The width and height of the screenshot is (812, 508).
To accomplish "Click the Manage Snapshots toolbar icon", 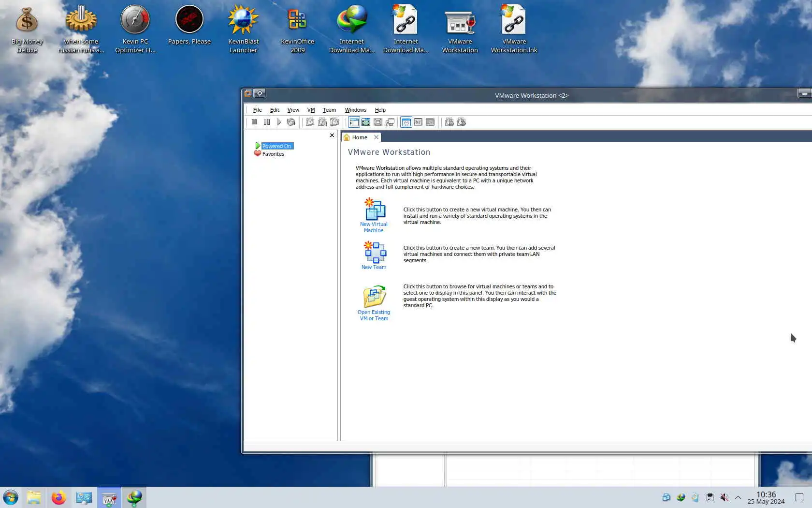I will click(334, 122).
